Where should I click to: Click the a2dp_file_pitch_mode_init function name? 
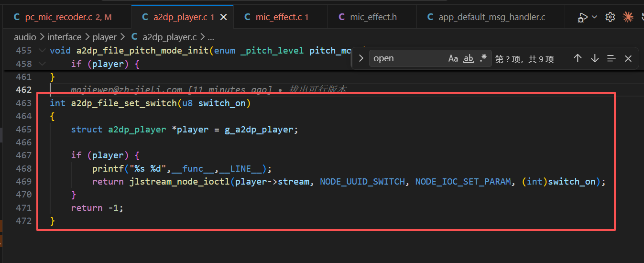coord(142,50)
